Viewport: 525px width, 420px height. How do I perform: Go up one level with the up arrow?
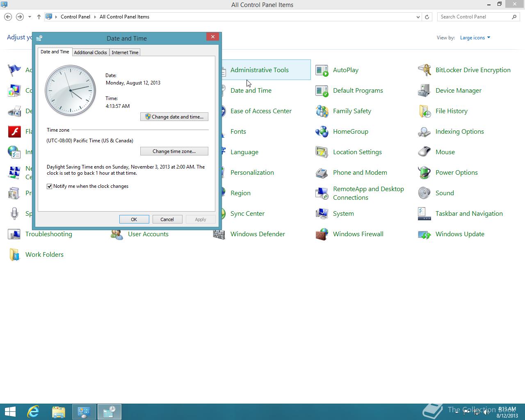[x=39, y=17]
